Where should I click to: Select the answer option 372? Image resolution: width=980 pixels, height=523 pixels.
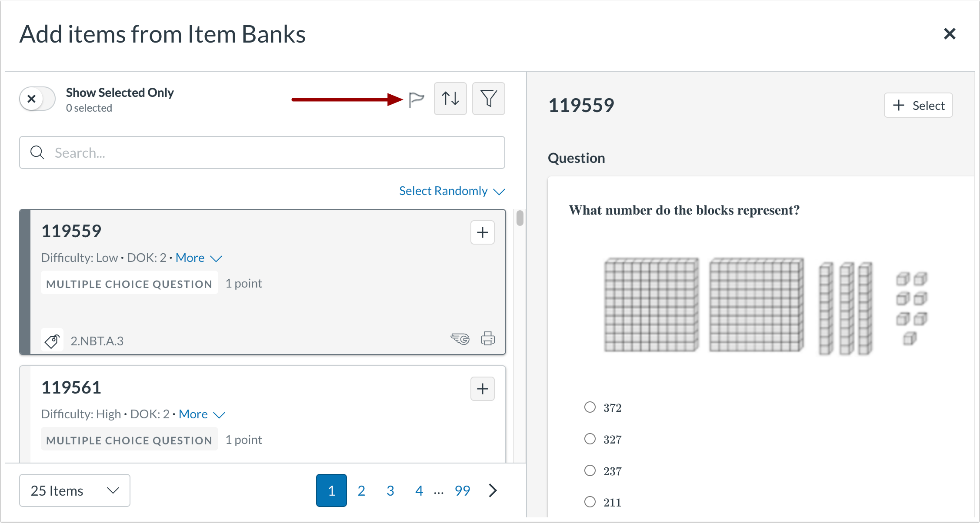click(x=590, y=407)
